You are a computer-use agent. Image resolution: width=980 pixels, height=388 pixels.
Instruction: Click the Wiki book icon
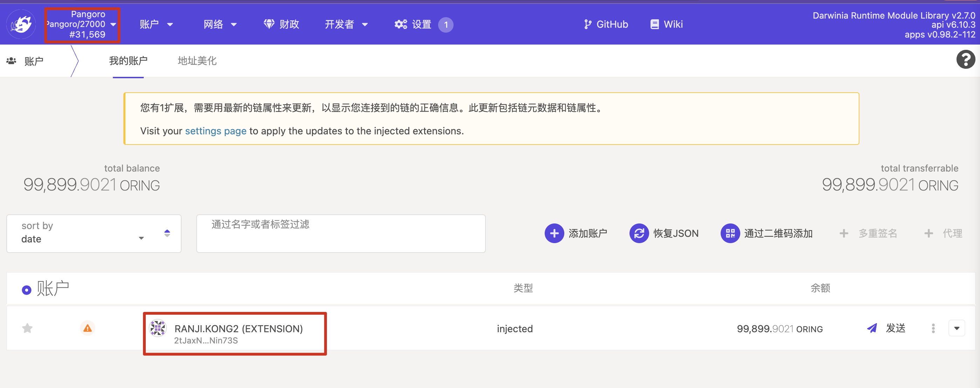[654, 24]
